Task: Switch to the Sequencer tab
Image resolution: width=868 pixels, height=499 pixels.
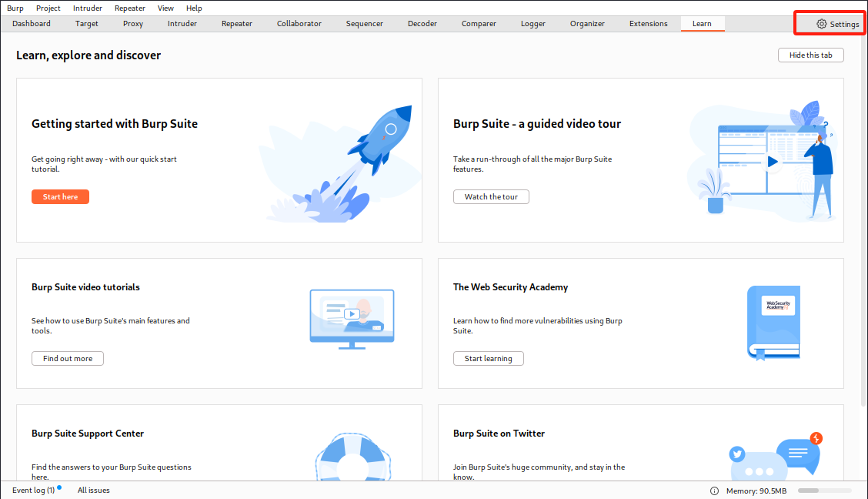Action: pos(364,24)
